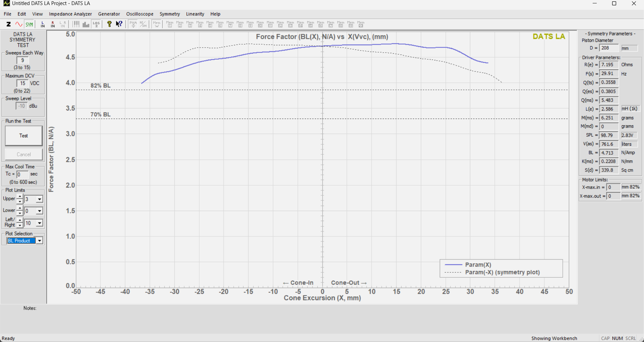Viewport: 644px width, 342px height.
Task: Click the red sine wave generator icon
Action: click(x=19, y=24)
